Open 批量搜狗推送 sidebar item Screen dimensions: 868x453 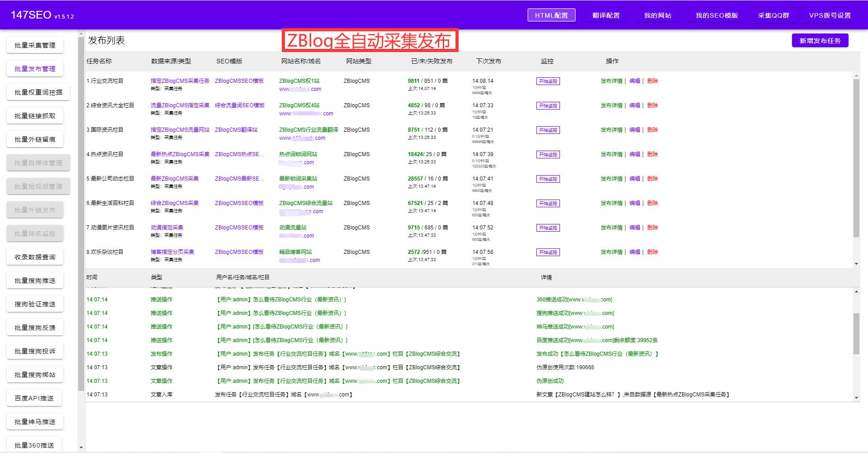(x=35, y=281)
